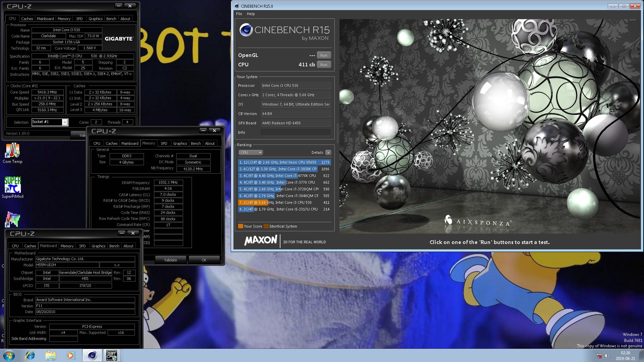Image resolution: width=644 pixels, height=362 pixels.
Task: Click the BIOS version F11 field
Action: [x=85, y=306]
